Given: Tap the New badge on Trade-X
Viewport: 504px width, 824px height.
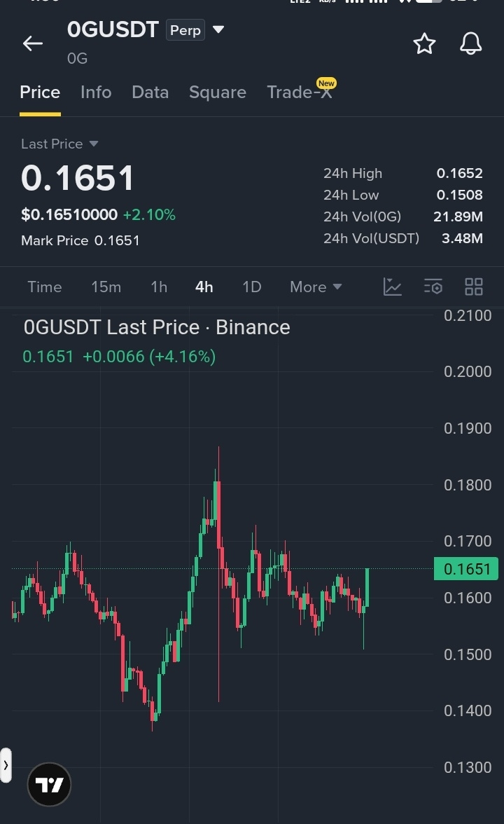Looking at the screenshot, I should [x=326, y=83].
